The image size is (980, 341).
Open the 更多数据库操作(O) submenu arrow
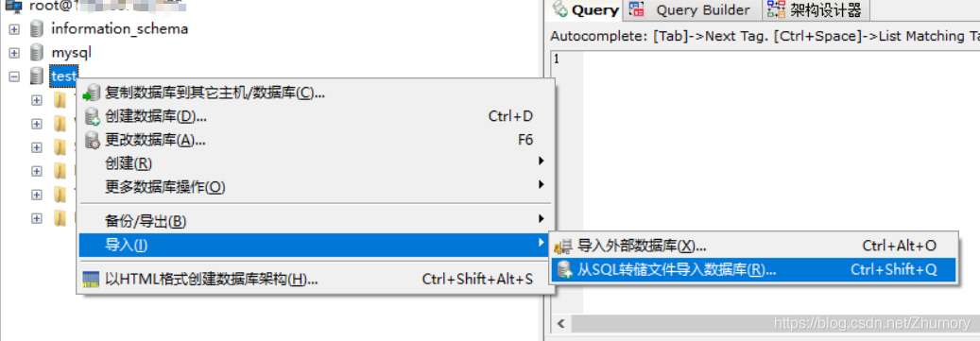click(542, 184)
